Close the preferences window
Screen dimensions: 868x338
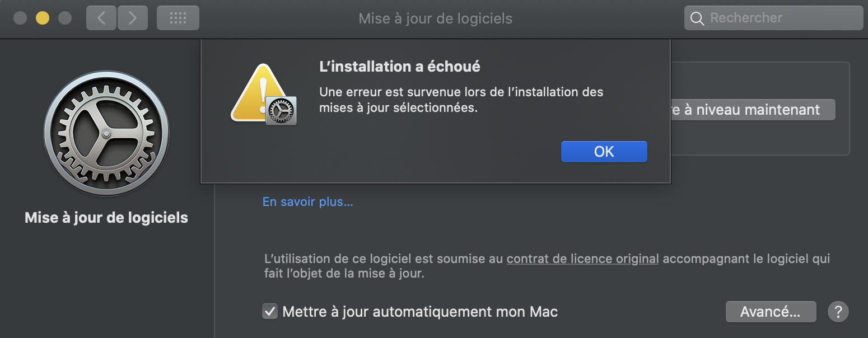click(x=20, y=18)
